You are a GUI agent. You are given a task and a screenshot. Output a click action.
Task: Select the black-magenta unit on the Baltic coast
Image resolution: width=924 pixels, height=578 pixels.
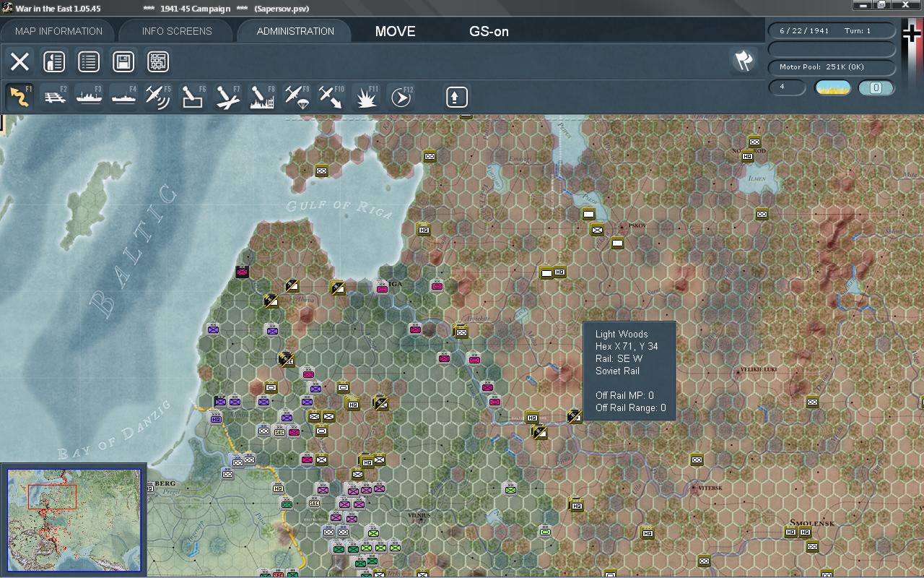(242, 271)
